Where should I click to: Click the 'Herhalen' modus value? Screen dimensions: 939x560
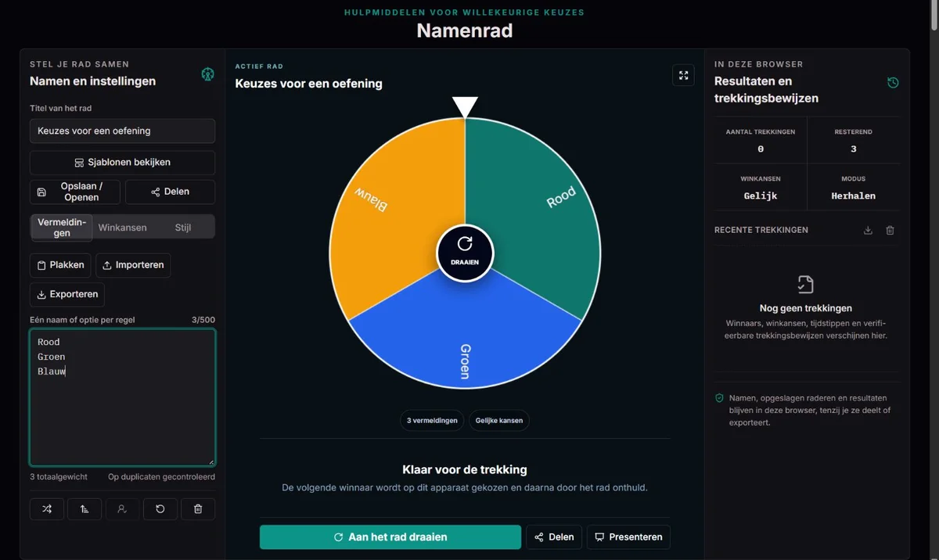coord(853,196)
